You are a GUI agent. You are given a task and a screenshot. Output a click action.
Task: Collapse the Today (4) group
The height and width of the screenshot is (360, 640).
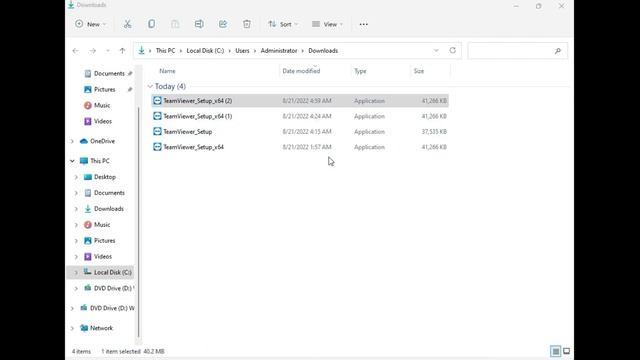[150, 87]
